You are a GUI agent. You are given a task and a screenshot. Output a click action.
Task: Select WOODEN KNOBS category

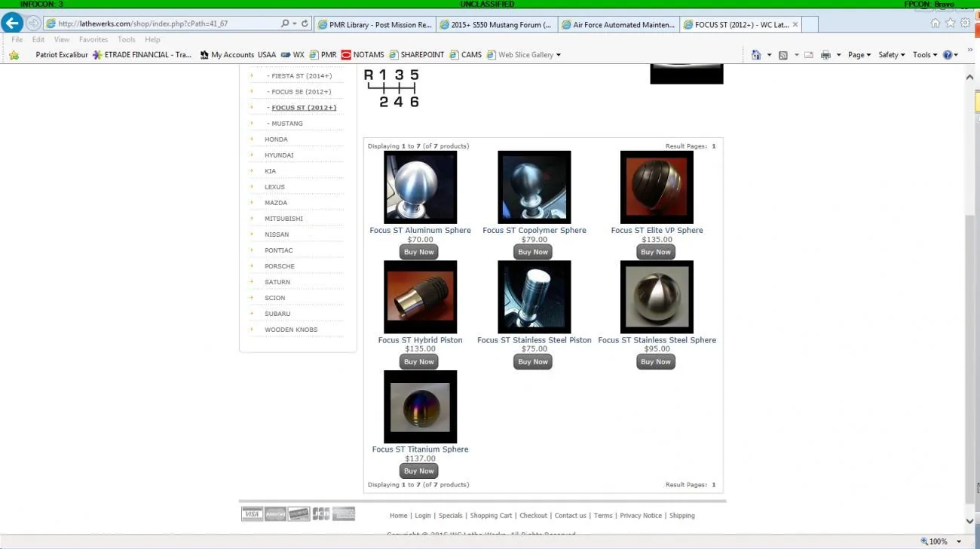click(x=291, y=330)
